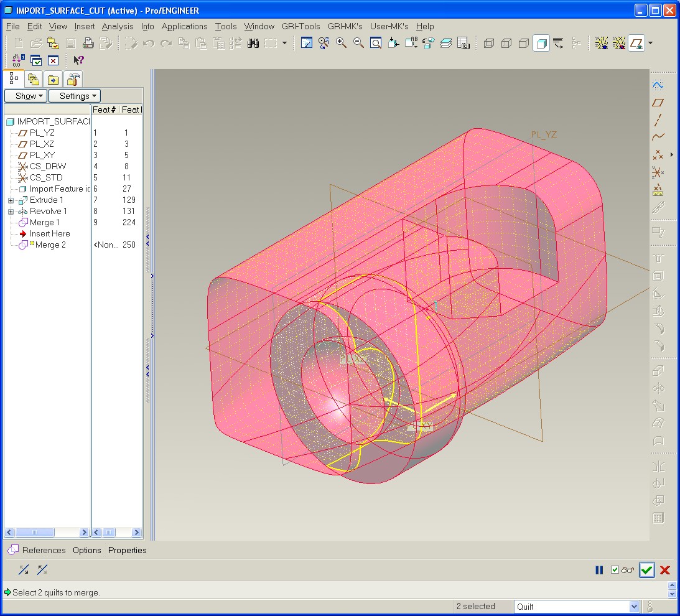Open the Quilt selection filter dropdown
680x616 pixels.
click(633, 607)
